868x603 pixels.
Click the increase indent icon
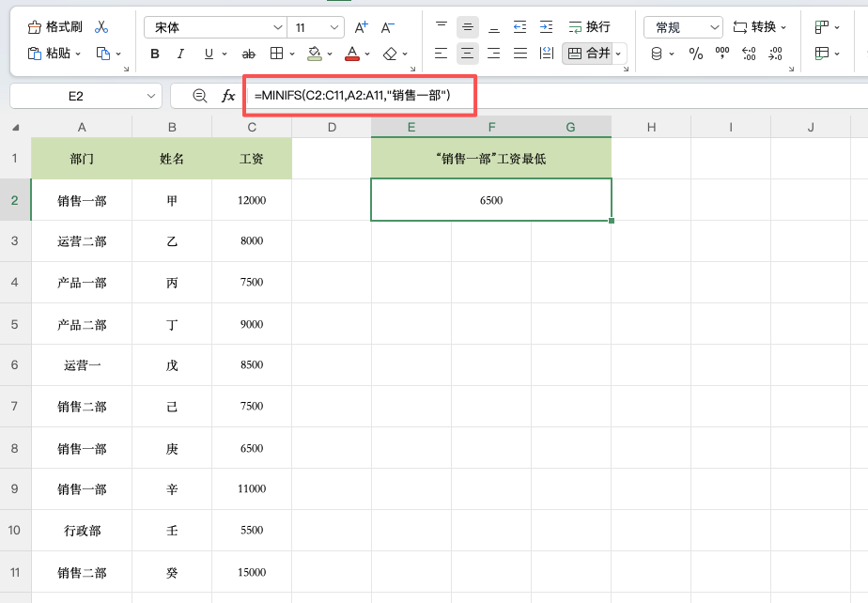tap(547, 26)
